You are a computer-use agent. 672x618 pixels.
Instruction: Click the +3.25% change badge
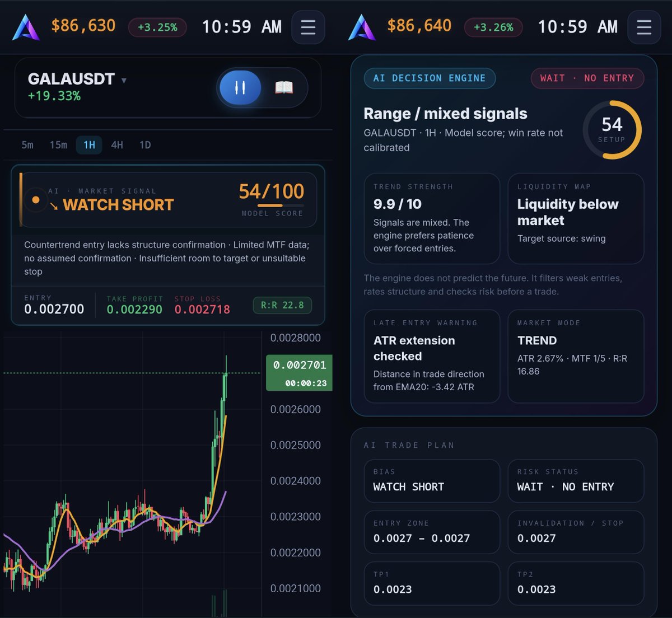(157, 27)
